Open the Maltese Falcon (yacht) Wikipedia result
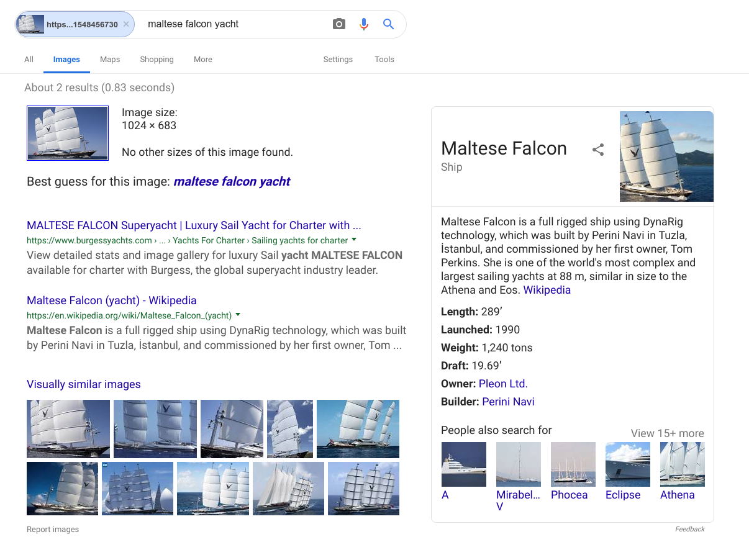 (112, 300)
